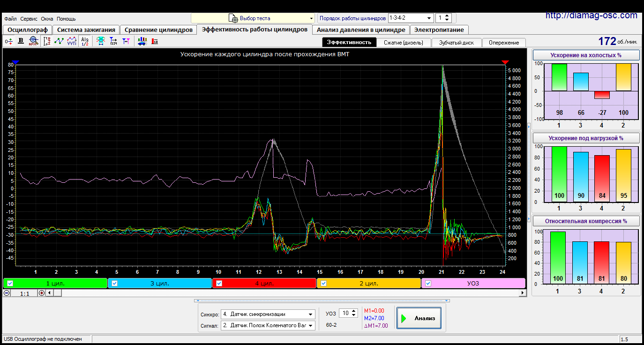The height and width of the screenshot is (345, 644).
Task: Switch to the 'Электропитание' tab
Action: coord(439,30)
